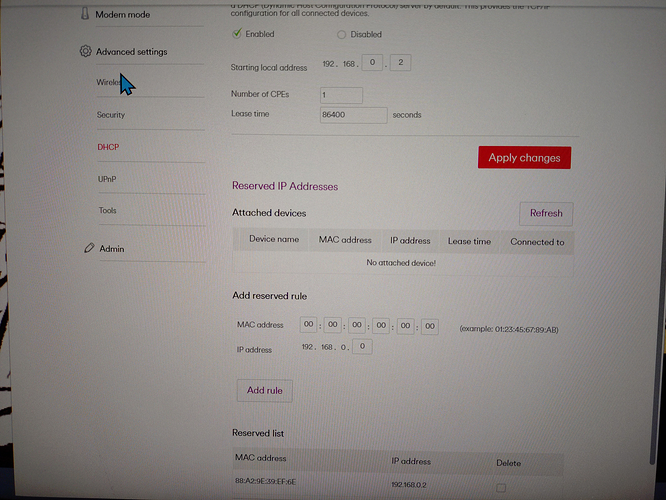Click the Add rule button
666x500 pixels.
coord(265,390)
